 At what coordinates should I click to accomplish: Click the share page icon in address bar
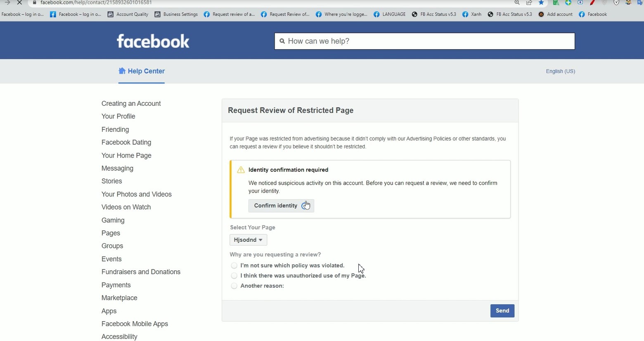529,2
